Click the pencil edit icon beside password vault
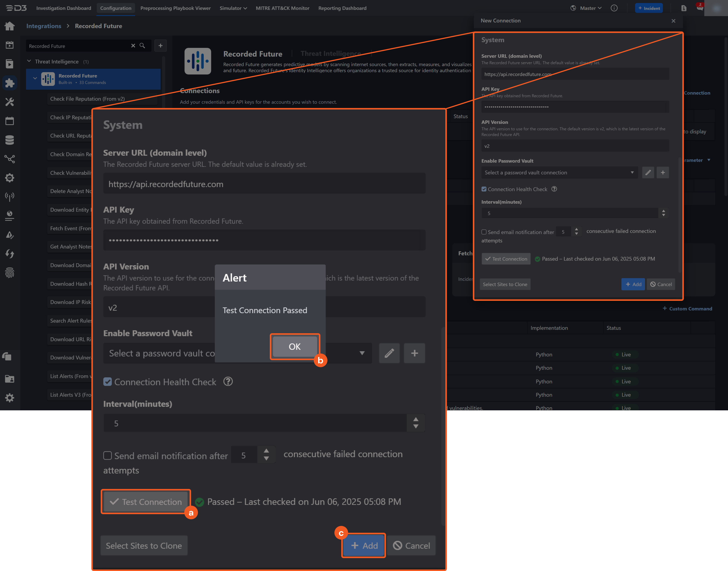Image resolution: width=728 pixels, height=571 pixels. [x=389, y=353]
